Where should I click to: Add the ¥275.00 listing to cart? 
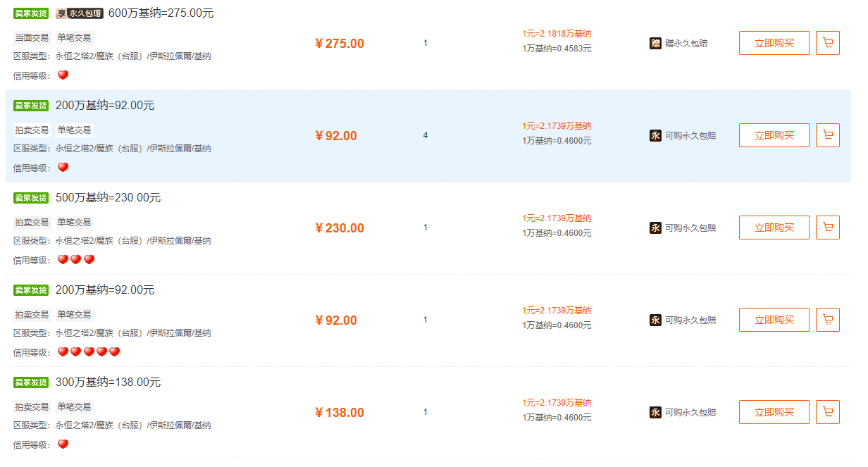pyautogui.click(x=827, y=43)
